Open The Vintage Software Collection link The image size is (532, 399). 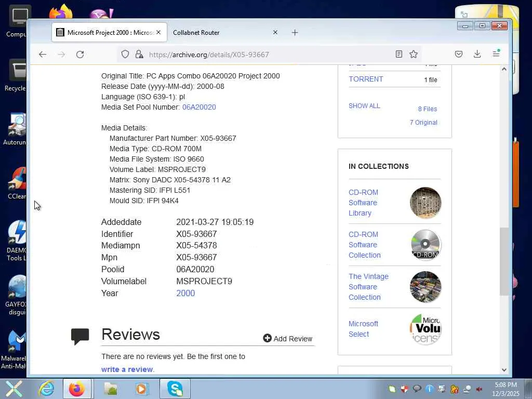point(368,287)
